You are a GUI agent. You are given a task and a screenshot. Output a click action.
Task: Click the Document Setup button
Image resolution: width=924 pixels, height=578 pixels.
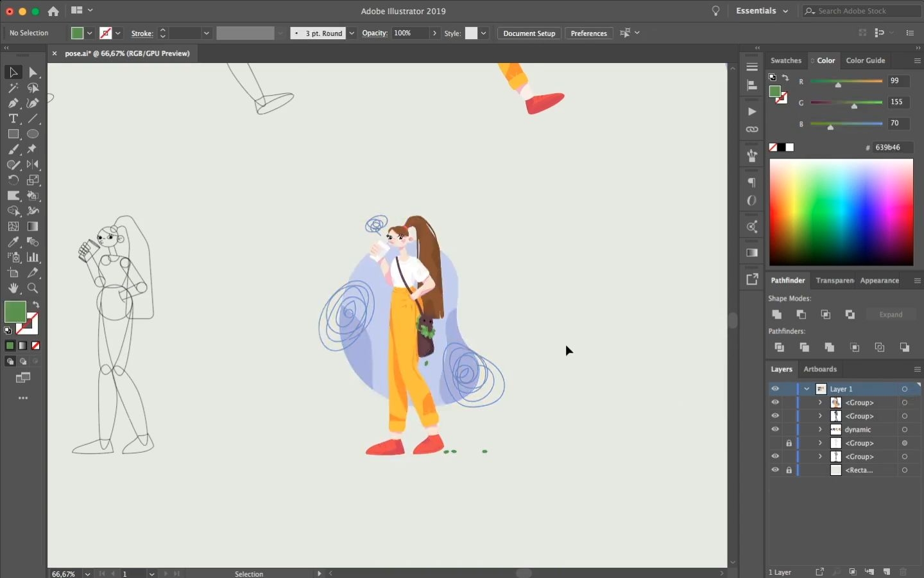pos(529,33)
